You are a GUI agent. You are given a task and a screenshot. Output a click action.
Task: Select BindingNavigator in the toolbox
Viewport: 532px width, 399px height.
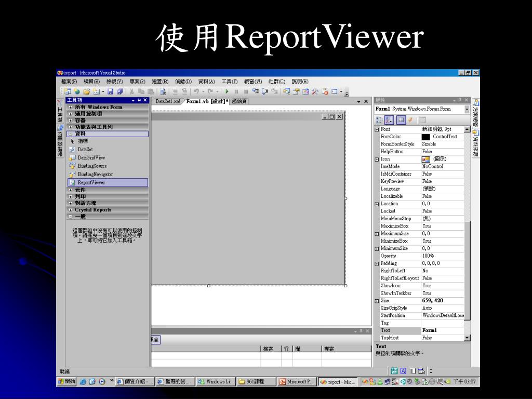click(108, 174)
